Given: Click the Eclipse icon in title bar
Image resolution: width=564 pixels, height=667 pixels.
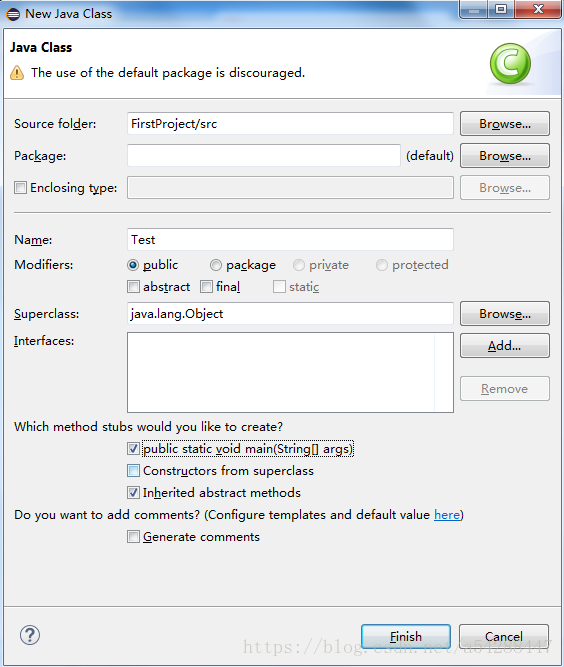Looking at the screenshot, I should coord(13,14).
